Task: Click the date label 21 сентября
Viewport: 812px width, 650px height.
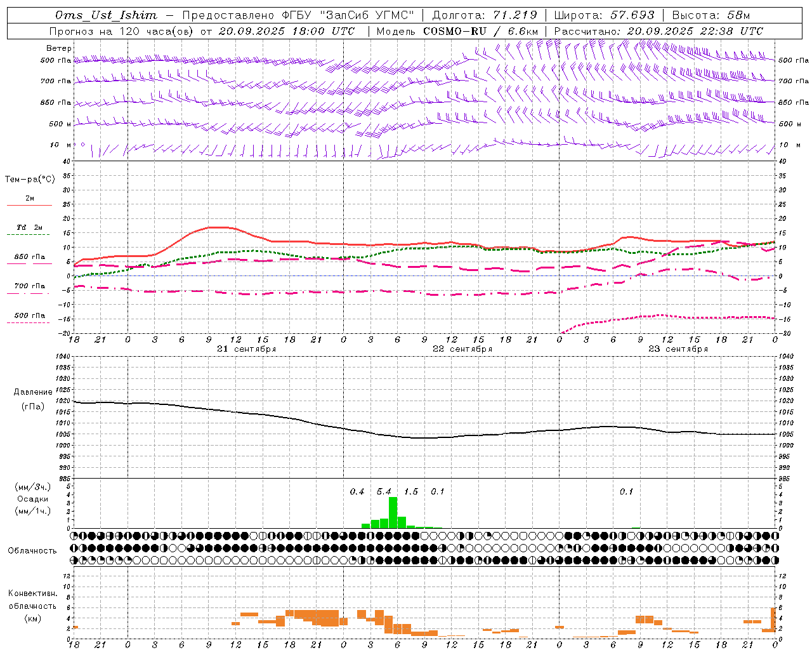Action: point(247,349)
